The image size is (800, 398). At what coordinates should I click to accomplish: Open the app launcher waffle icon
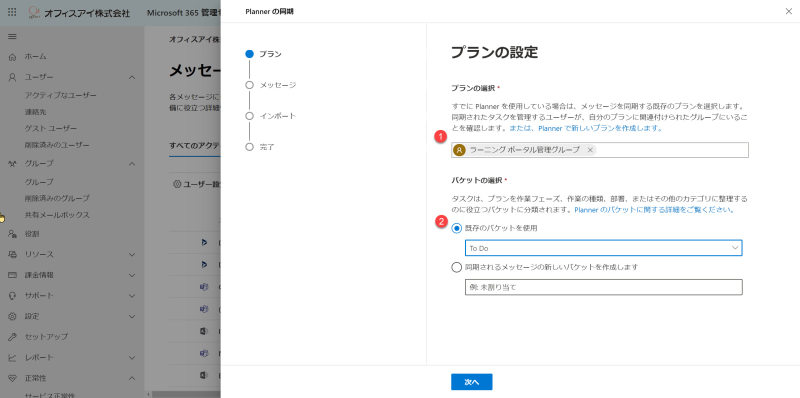[x=12, y=12]
